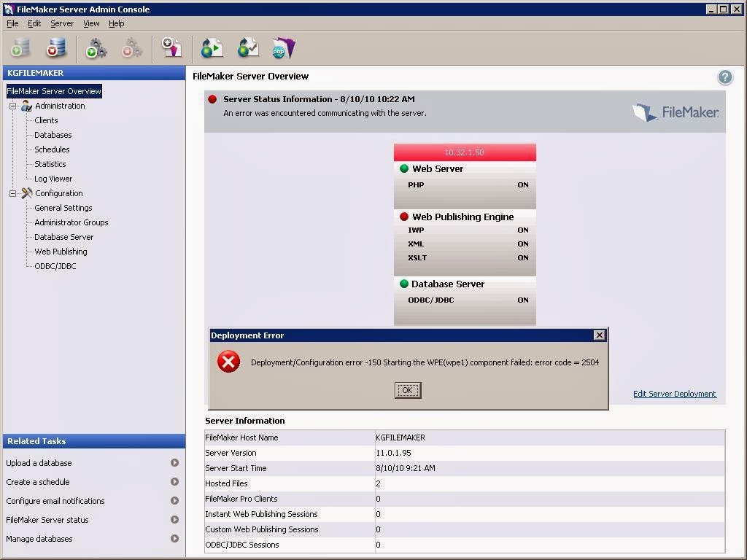Open the Server menu
747x560 pixels.
[62, 23]
